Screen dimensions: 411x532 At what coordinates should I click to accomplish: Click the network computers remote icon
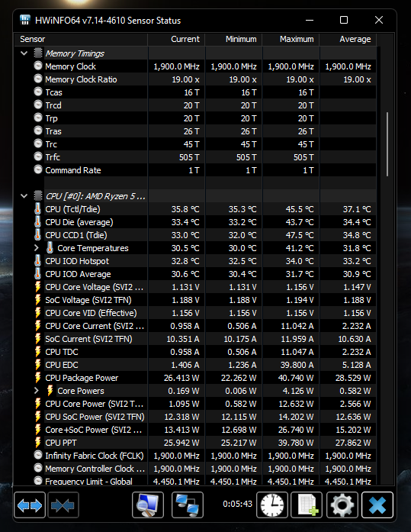point(188,505)
